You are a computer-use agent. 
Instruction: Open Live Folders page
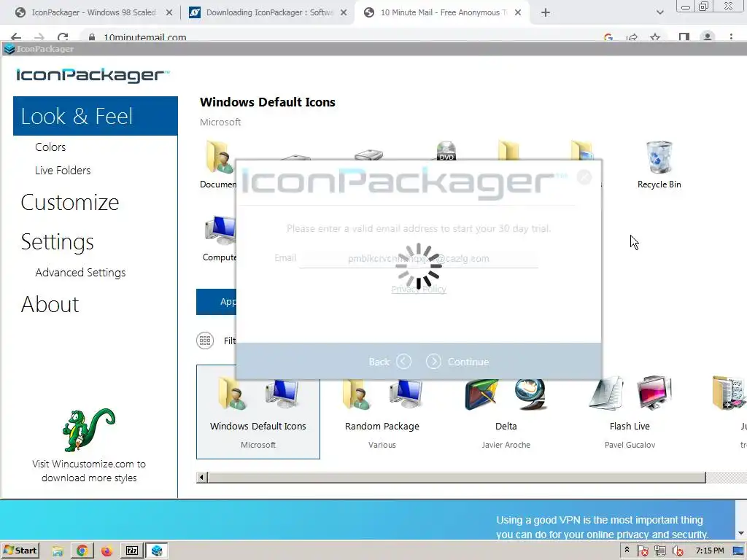click(63, 171)
